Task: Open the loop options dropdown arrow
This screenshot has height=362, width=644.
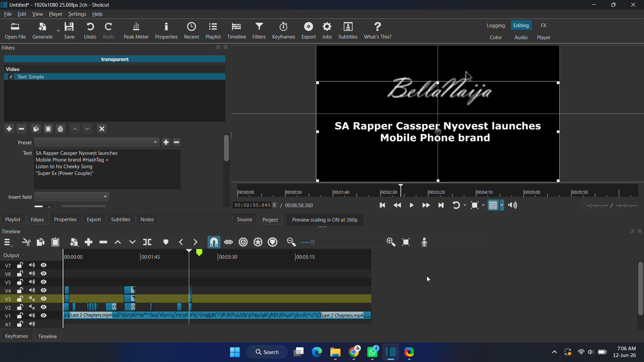Action: pos(465,205)
